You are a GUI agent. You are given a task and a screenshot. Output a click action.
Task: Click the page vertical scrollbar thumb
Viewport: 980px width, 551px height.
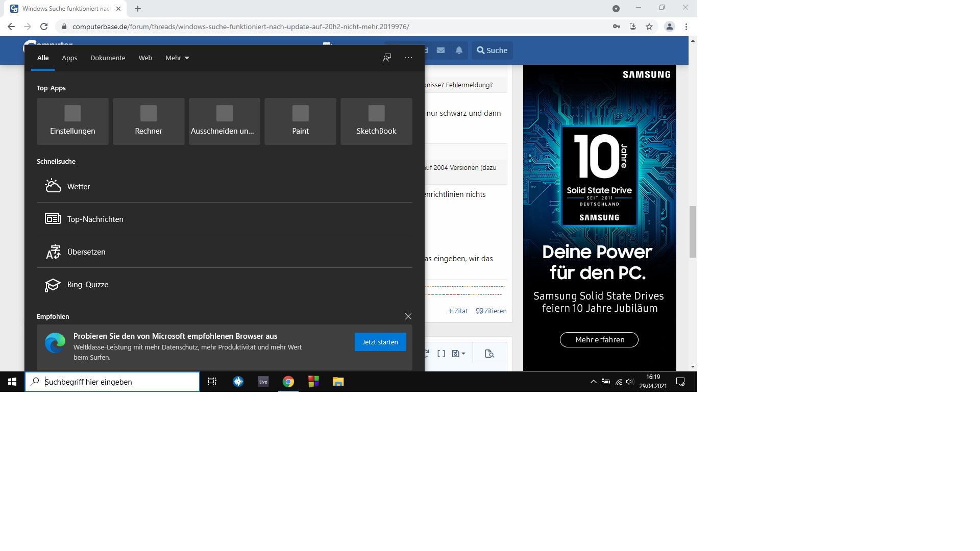pyautogui.click(x=693, y=232)
